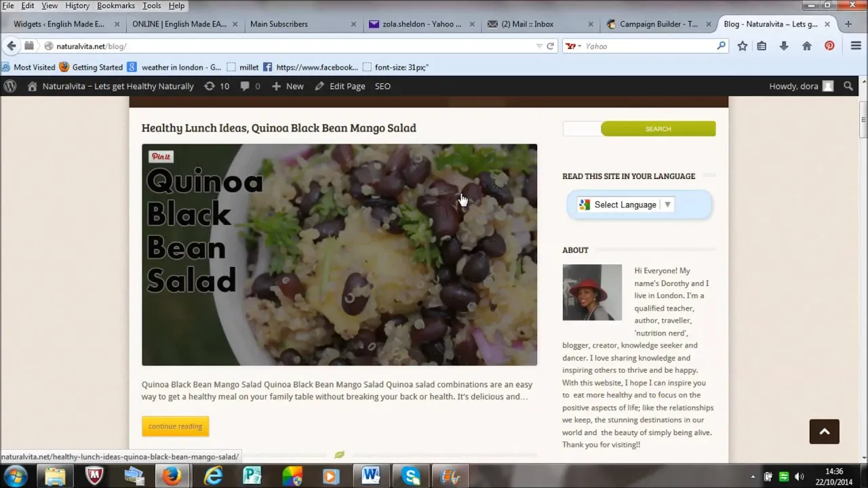Click scroll-to-top arrow button

(824, 432)
